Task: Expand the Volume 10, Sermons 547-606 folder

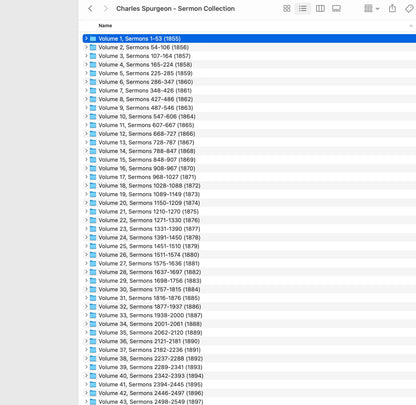Action: 86,116
